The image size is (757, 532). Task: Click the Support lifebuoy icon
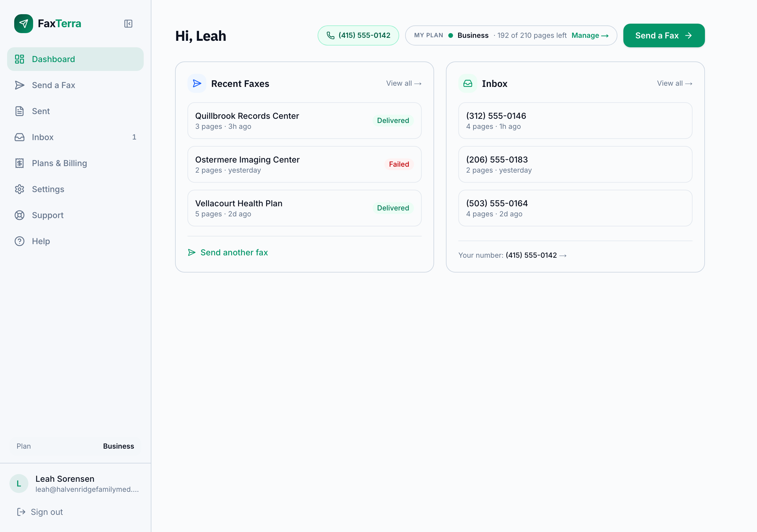tap(20, 215)
